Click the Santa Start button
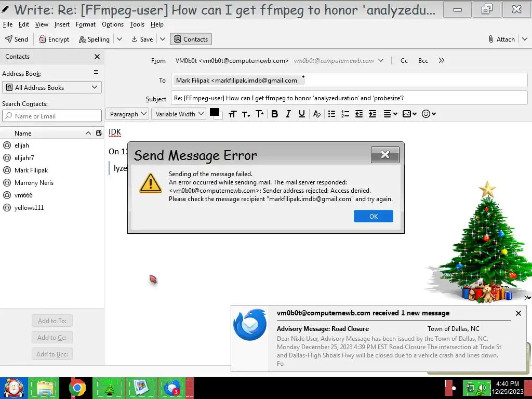 [14, 388]
